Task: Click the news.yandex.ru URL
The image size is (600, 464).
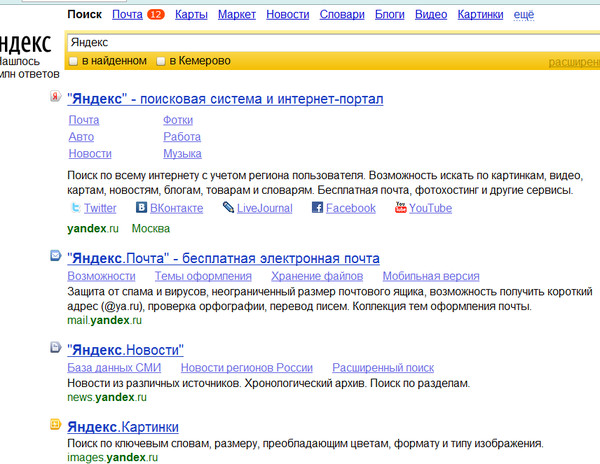Action: pos(107,397)
